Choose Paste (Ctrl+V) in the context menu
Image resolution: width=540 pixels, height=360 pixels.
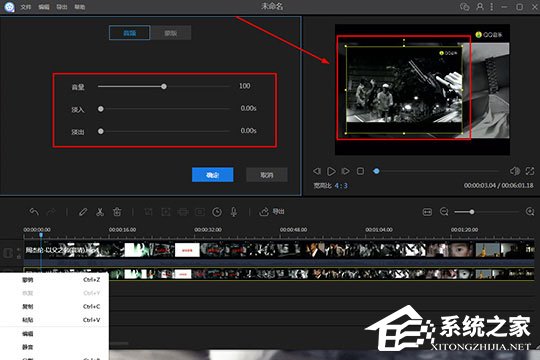coord(54,320)
